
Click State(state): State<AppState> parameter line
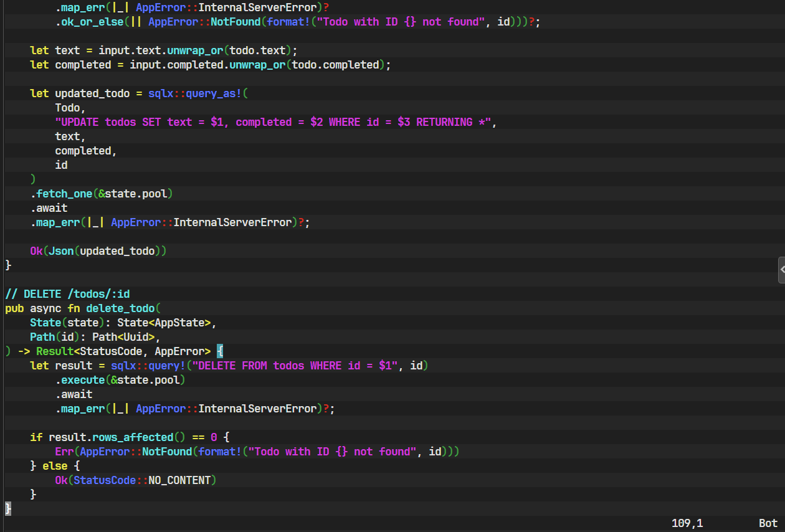(123, 323)
